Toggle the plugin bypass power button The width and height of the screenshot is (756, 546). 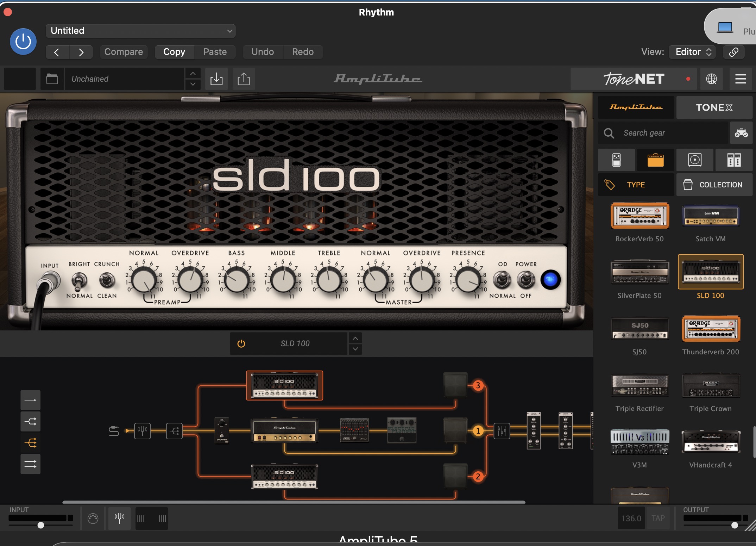[x=23, y=42]
